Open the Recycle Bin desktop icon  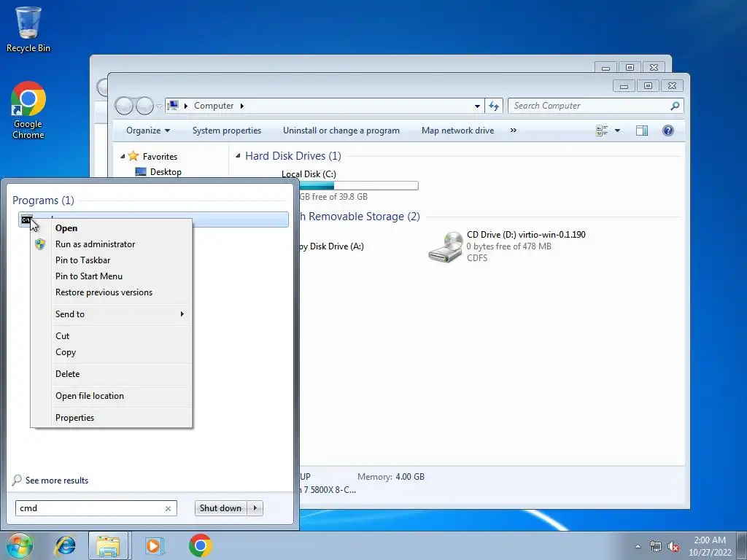[x=28, y=28]
